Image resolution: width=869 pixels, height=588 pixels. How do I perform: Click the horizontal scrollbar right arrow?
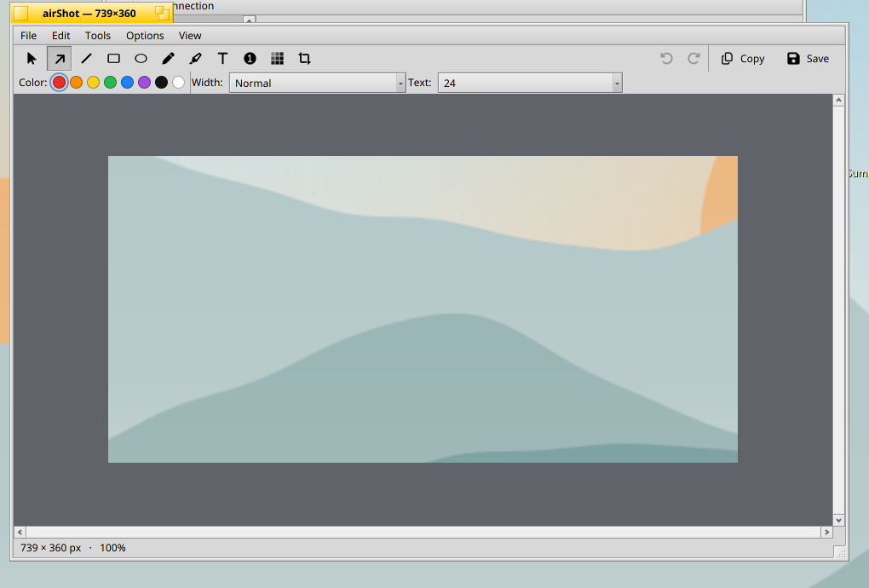pyautogui.click(x=827, y=532)
